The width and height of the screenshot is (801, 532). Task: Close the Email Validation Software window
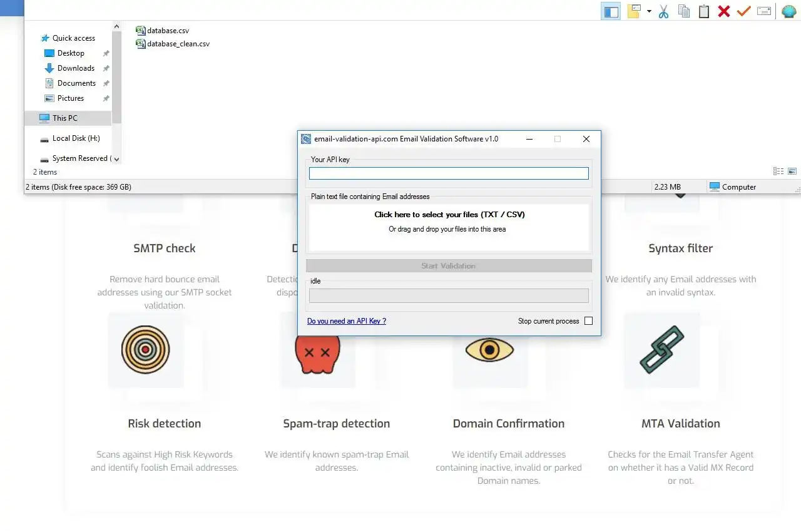[x=586, y=139]
